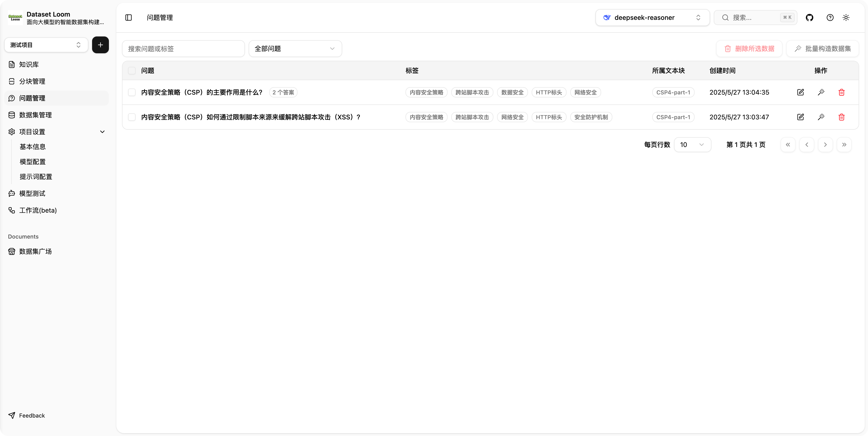
Task: Click the 2 个答案 badge
Action: point(283,92)
